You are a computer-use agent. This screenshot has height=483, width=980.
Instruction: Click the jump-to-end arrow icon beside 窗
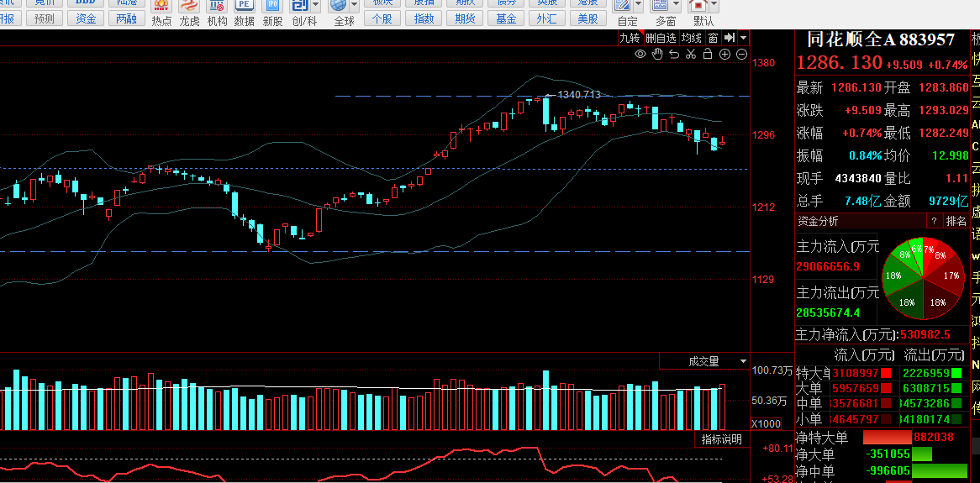tap(729, 38)
